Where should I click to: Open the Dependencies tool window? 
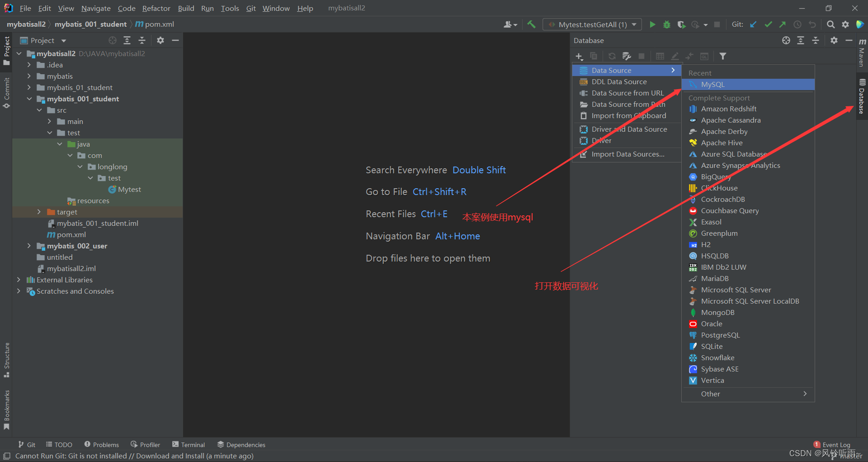(x=241, y=445)
